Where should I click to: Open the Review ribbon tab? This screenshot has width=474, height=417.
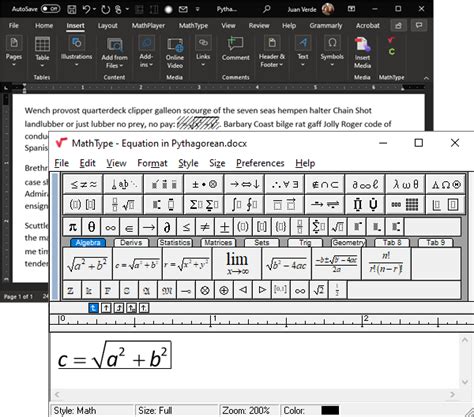(259, 26)
